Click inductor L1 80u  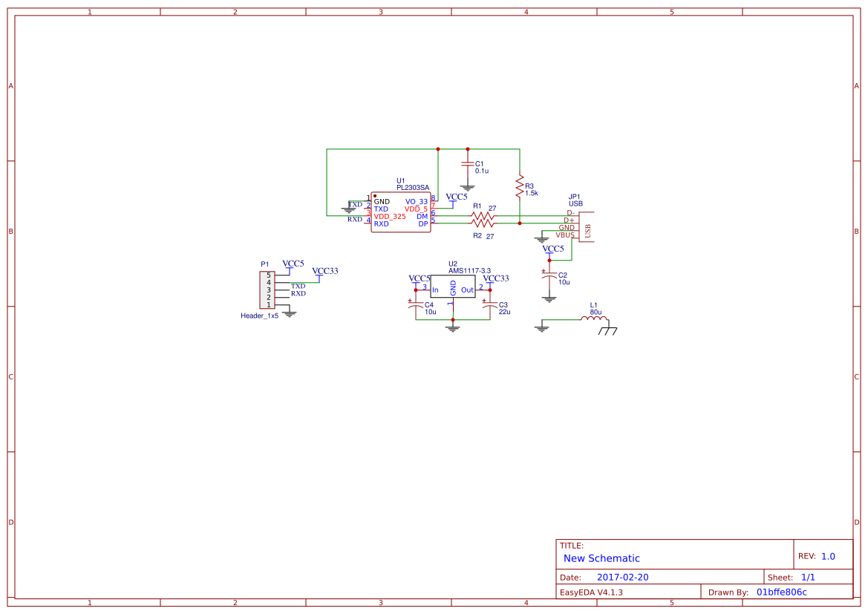tap(593, 318)
